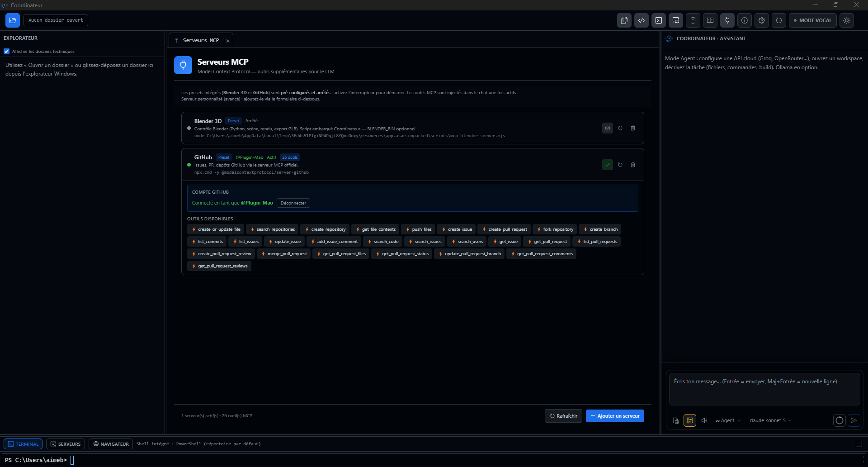Toggle the orange workflow icon in chat bar
This screenshot has height=467, width=868.
click(690, 420)
